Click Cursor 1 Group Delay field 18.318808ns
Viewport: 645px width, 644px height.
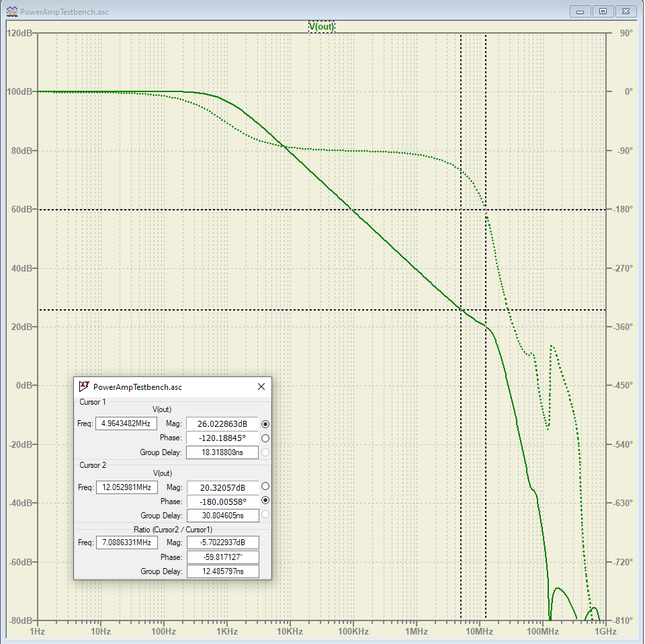[x=222, y=452]
